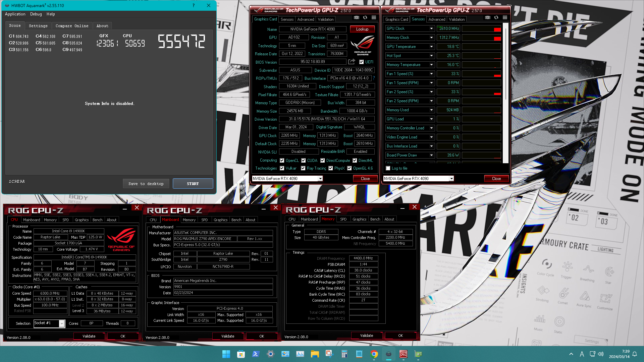Open the Board Power Draw sensor dropdown

tap(431, 155)
